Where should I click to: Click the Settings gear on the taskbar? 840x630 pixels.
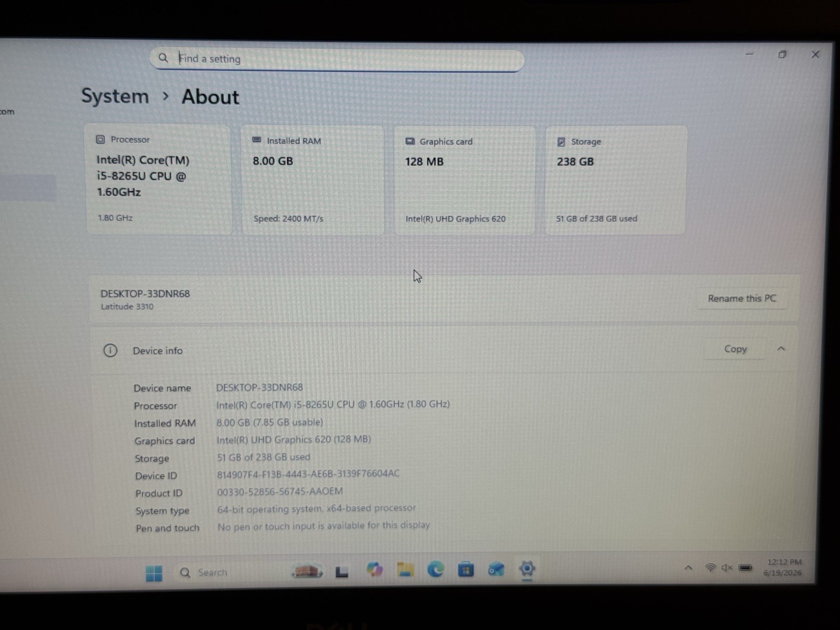click(527, 569)
